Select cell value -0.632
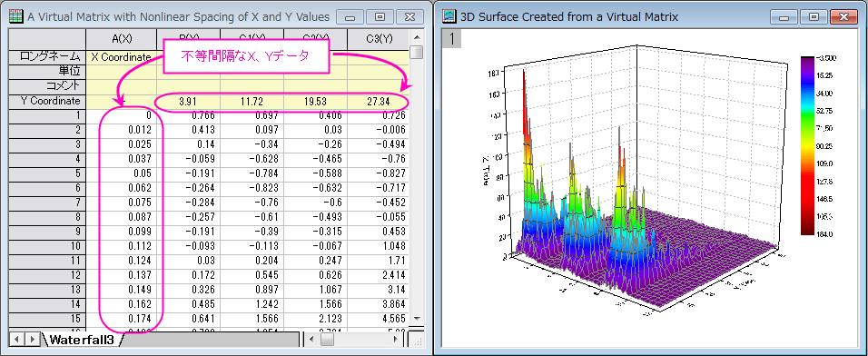This screenshot has height=356, width=868. 316,188
